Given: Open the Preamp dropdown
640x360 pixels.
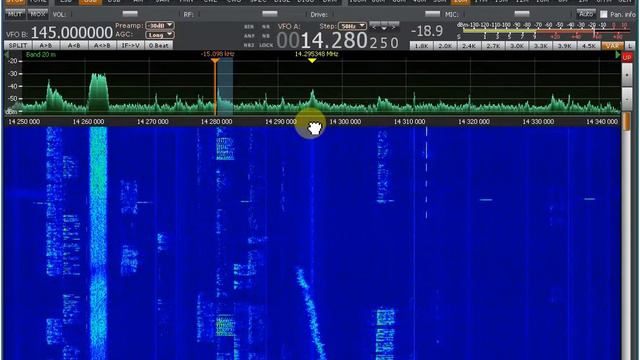Looking at the screenshot, I should (160, 25).
